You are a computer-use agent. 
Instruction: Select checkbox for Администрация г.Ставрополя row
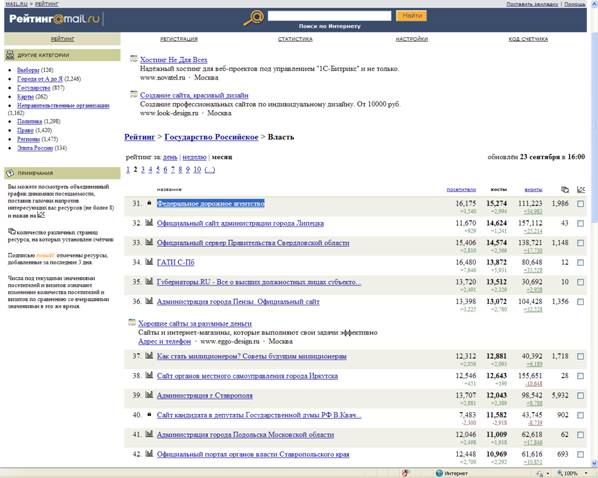pos(580,396)
